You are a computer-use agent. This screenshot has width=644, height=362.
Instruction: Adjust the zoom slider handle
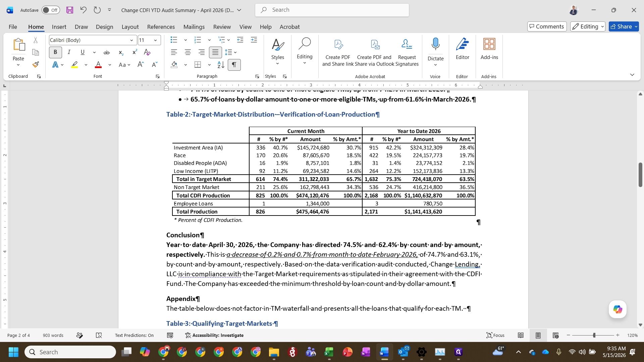(x=594, y=335)
